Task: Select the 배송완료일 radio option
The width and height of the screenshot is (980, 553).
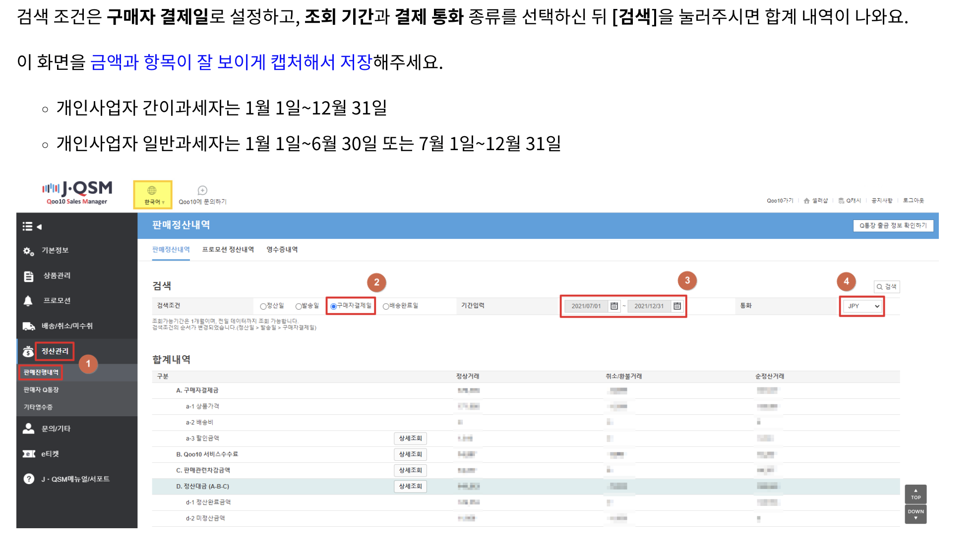Action: [386, 306]
